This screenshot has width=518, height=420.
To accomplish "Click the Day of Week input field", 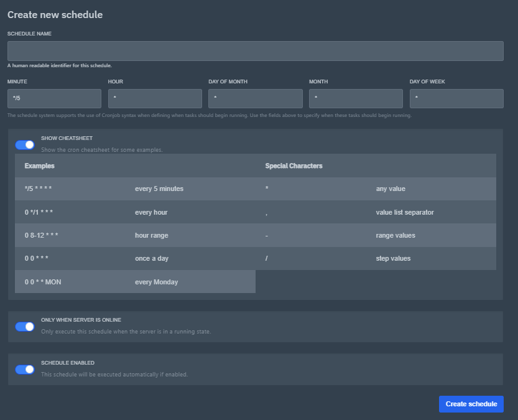I will [456, 98].
